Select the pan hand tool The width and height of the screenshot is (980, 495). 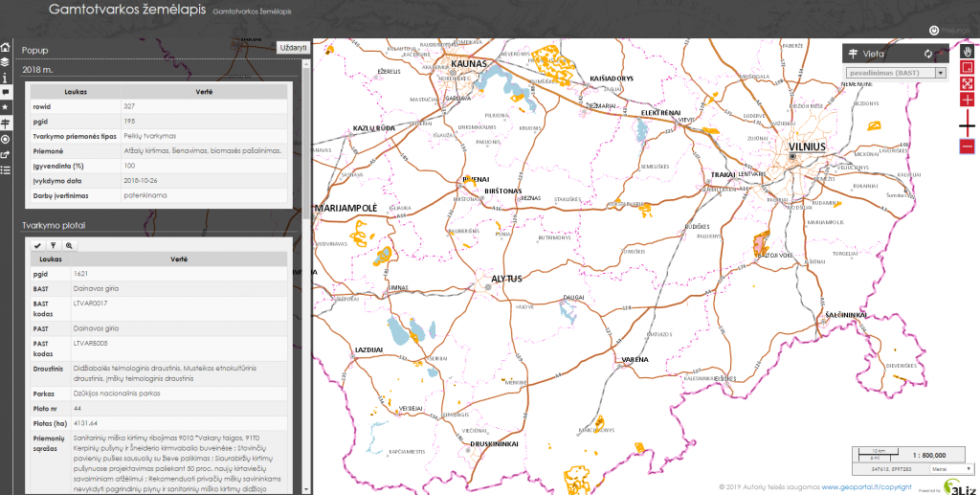[x=968, y=54]
